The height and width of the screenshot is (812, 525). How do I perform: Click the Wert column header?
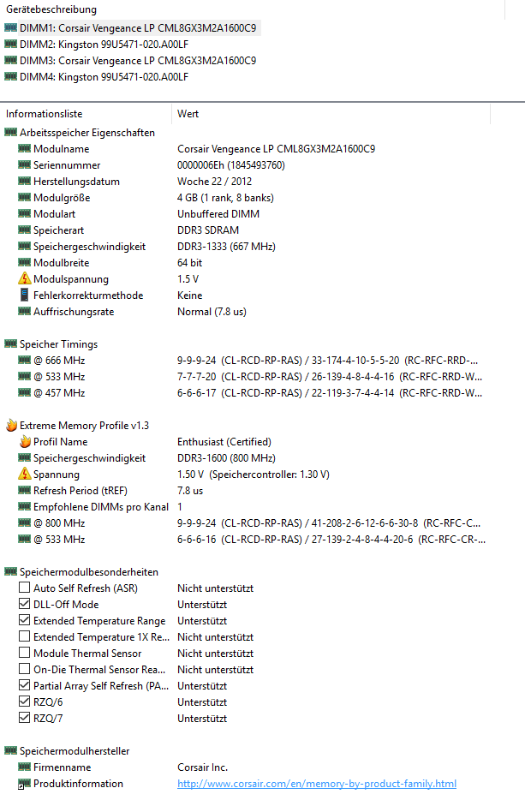(x=188, y=114)
